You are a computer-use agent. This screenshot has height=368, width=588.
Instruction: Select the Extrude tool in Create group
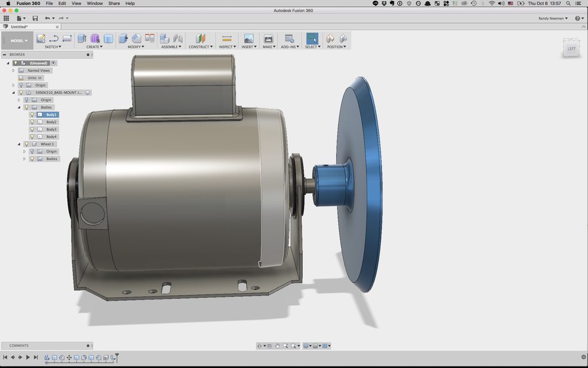[82, 39]
